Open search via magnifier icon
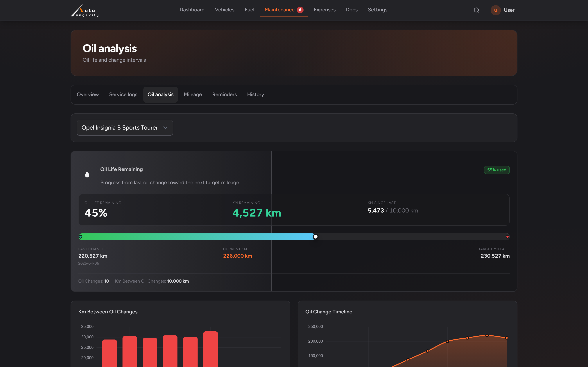 pyautogui.click(x=476, y=10)
